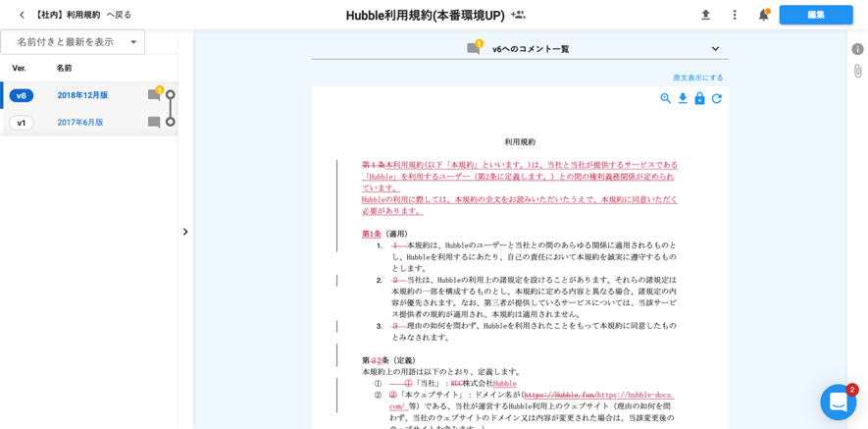Click the Hubble利用規約(本番環境UP) document title
Viewport: 868px width, 429px height.
coord(425,16)
